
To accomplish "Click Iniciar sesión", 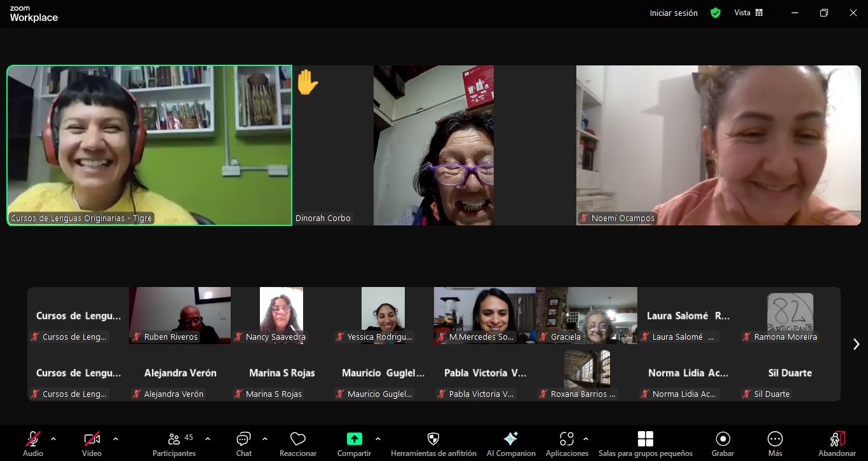I will 674,13.
